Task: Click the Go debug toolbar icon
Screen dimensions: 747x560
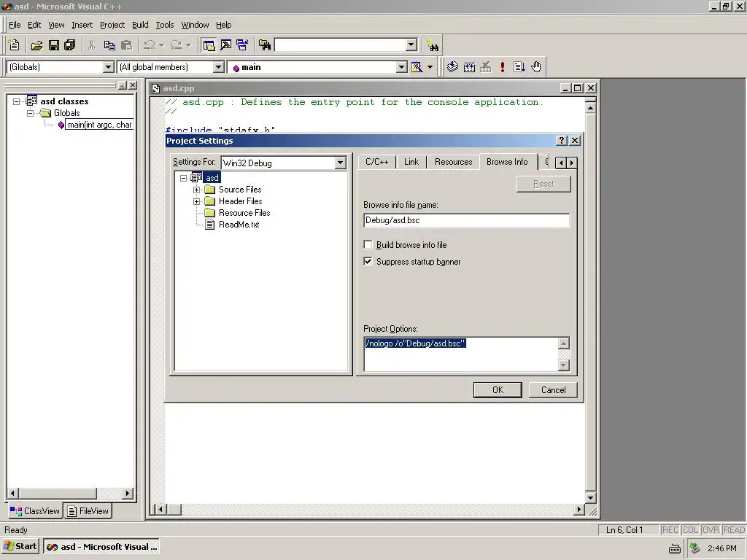Action: [x=519, y=67]
